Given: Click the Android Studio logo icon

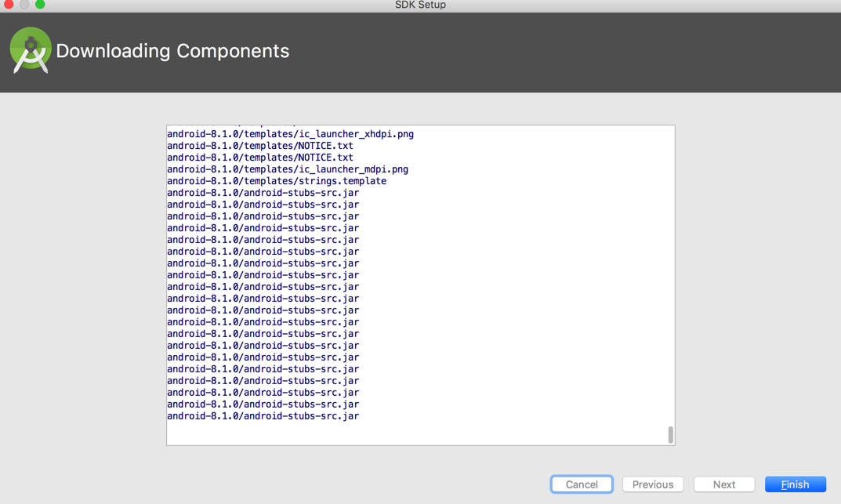Looking at the screenshot, I should click(30, 50).
